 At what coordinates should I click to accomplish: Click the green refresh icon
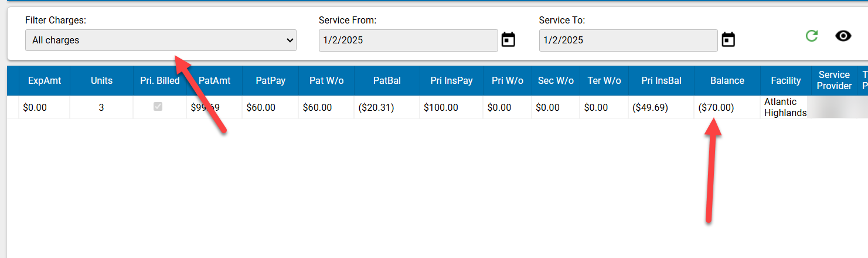point(811,36)
